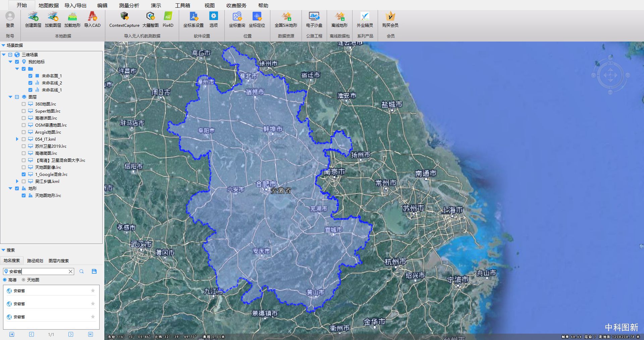Viewport: 644px width, 340px height.
Task: Collapse the 场景数据 panel
Action: [3, 45]
